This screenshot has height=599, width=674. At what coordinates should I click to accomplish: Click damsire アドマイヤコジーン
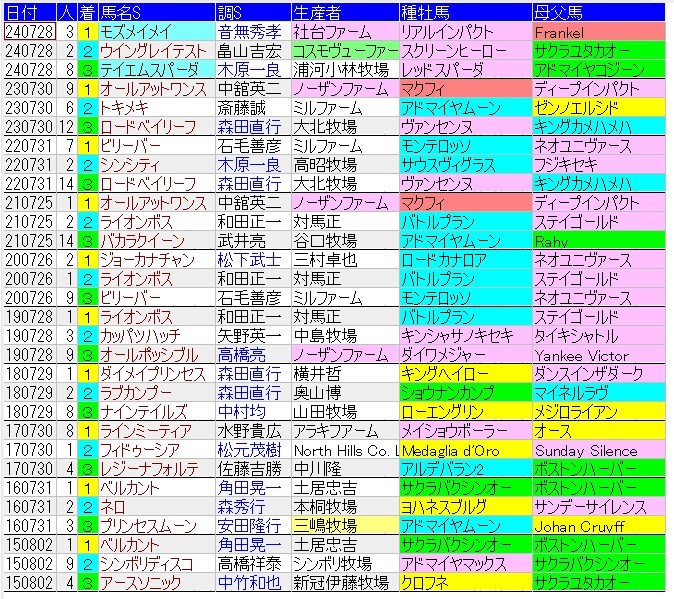click(x=599, y=70)
